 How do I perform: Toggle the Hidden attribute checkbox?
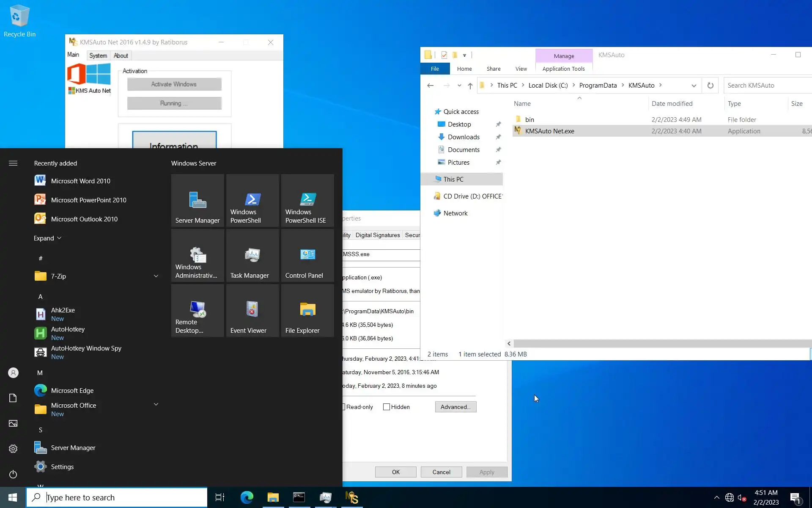point(387,407)
